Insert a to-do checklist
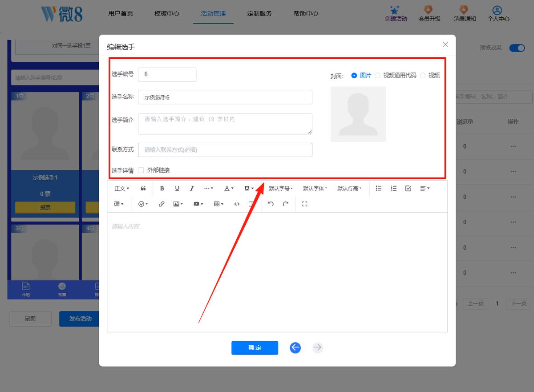 pos(408,189)
